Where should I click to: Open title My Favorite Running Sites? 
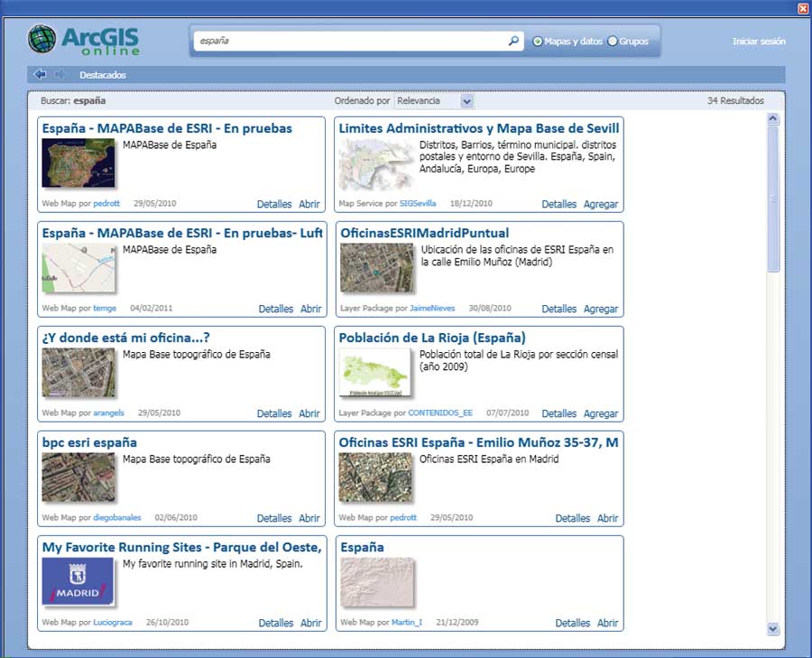tap(181, 547)
